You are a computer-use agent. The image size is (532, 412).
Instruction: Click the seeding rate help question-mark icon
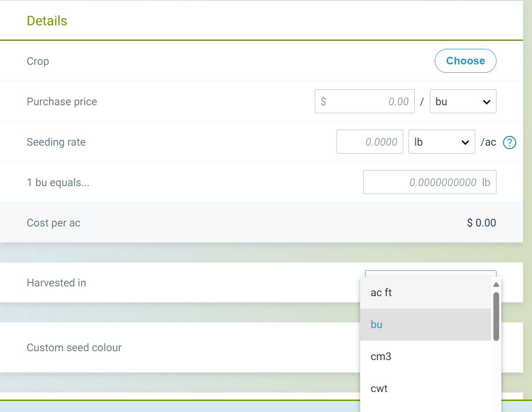point(509,143)
